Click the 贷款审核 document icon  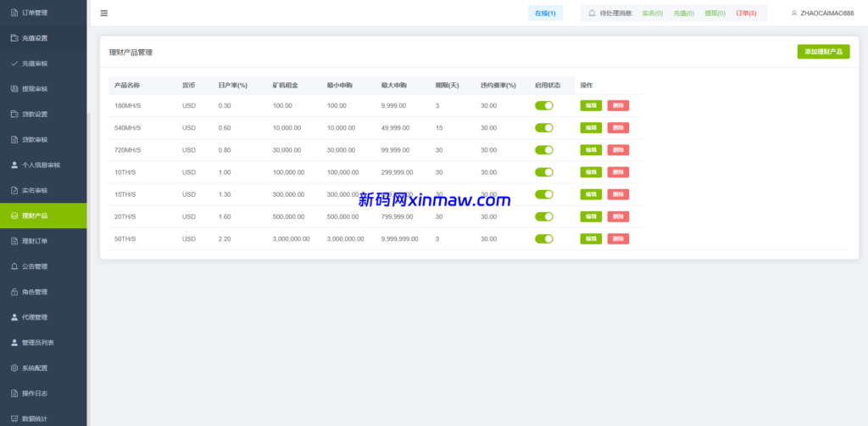15,140
